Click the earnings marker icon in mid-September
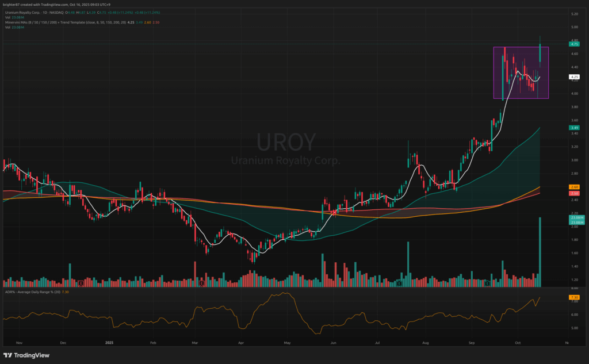The height and width of the screenshot is (364, 589). pyautogui.click(x=487, y=283)
